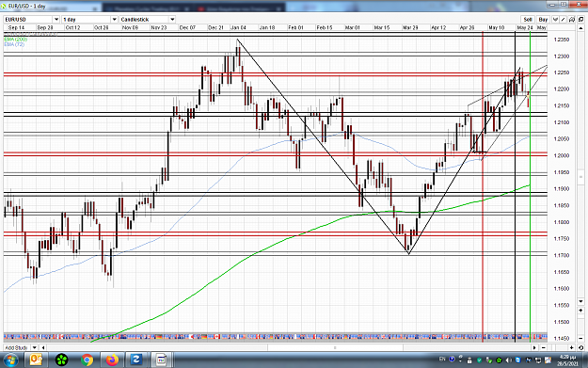This screenshot has height=368, width=588.
Task: Click the plus icon below the price scale
Action: [580, 311]
